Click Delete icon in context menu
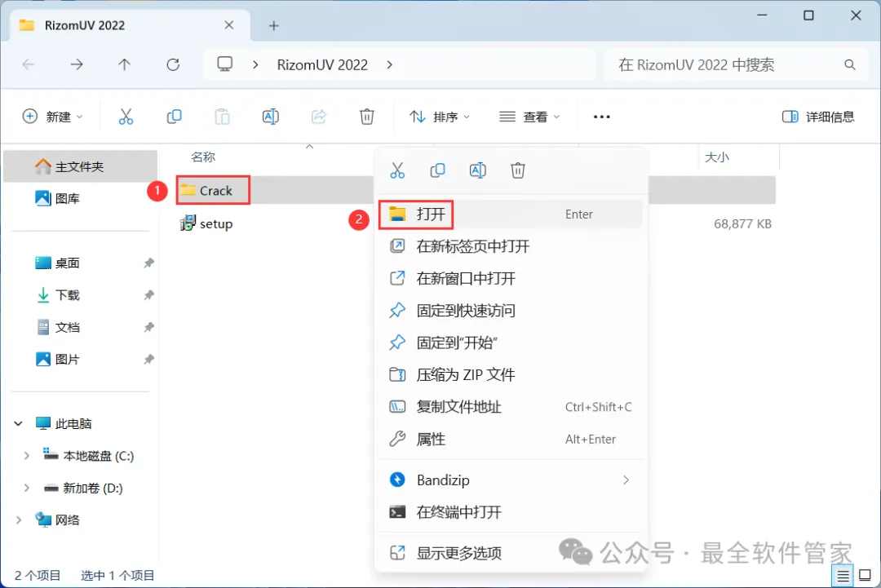Viewport: 881px width, 588px height. tap(518, 170)
